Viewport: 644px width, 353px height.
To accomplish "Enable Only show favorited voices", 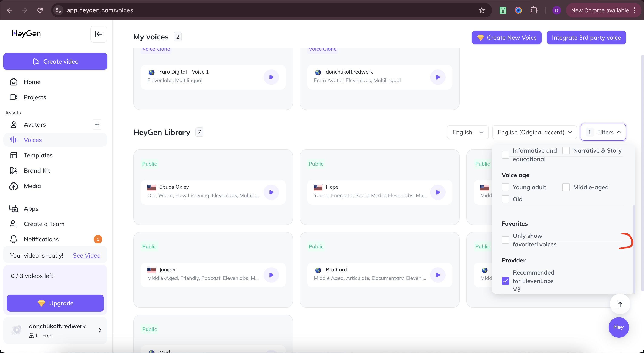I will coord(506,240).
